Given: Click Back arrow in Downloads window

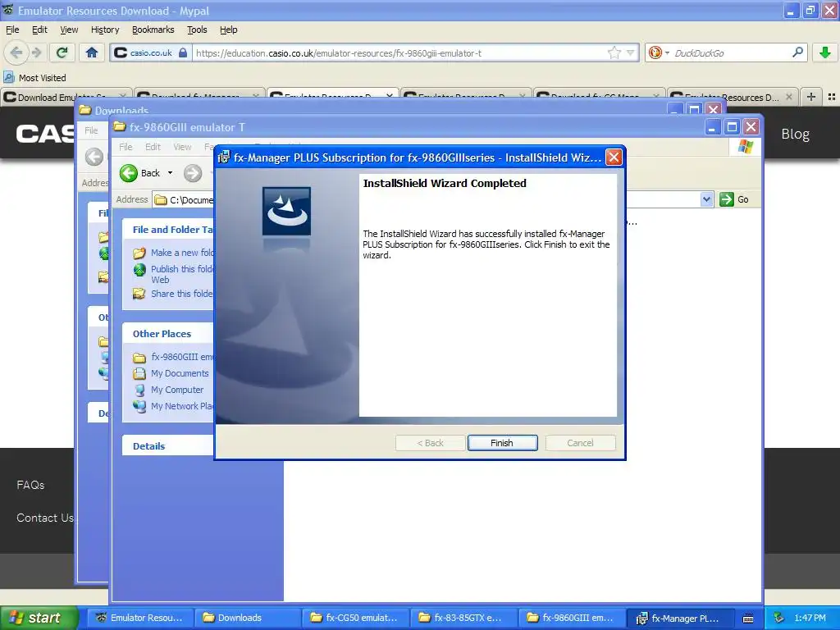Looking at the screenshot, I should [94, 157].
